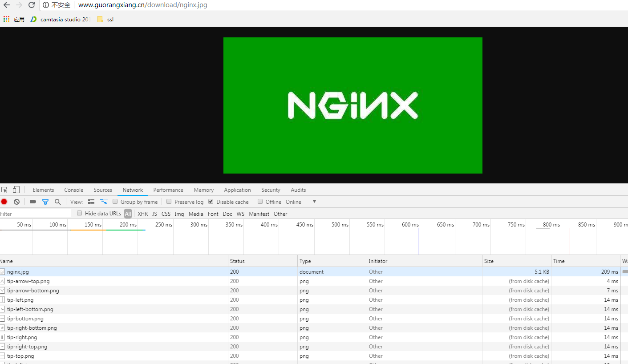Filter requests by JS
The image size is (628, 364).
[x=154, y=214]
